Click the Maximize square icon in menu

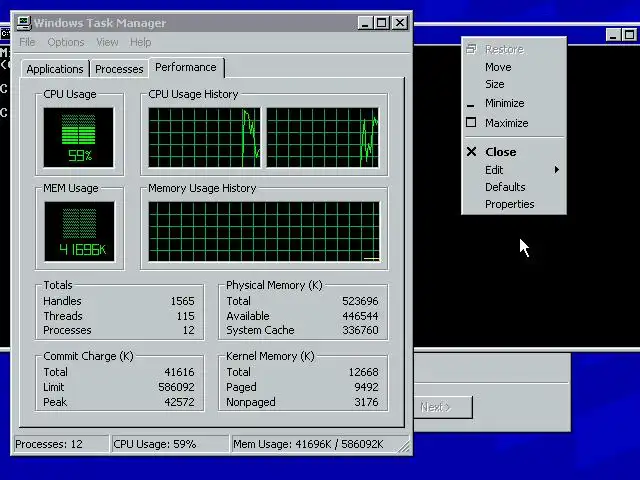pos(471,122)
